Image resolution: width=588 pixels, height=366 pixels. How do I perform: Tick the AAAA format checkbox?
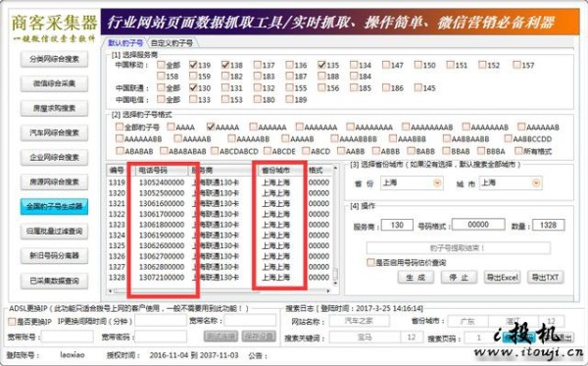click(x=171, y=127)
